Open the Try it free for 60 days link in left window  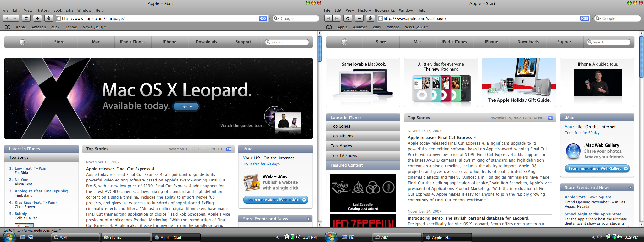point(262,164)
